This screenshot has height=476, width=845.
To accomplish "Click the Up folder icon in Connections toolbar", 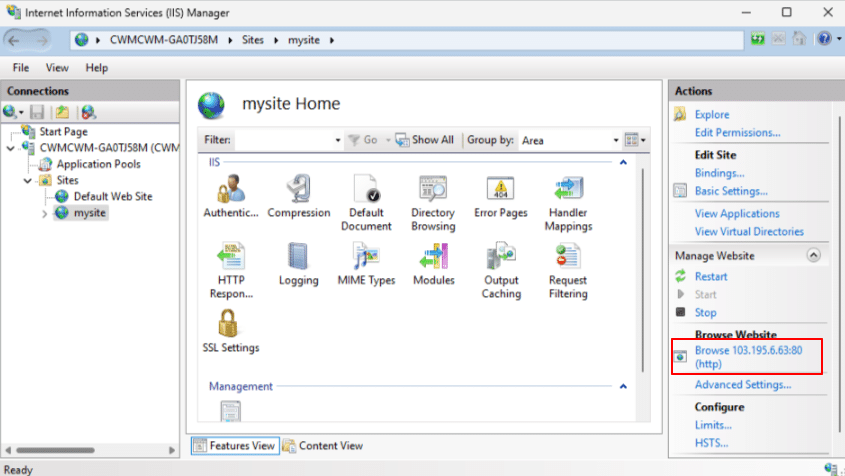I will pyautogui.click(x=63, y=112).
